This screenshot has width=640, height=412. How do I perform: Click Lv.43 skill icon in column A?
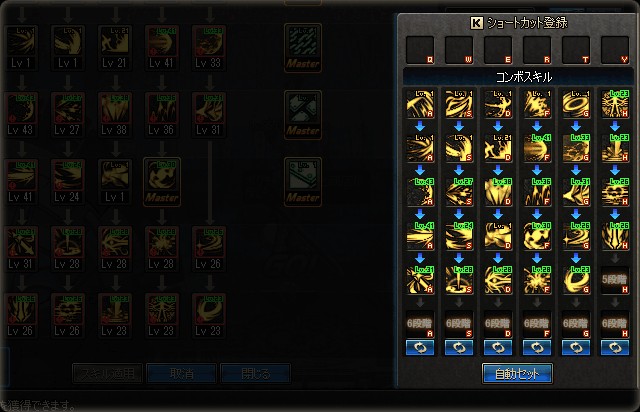(x=420, y=192)
